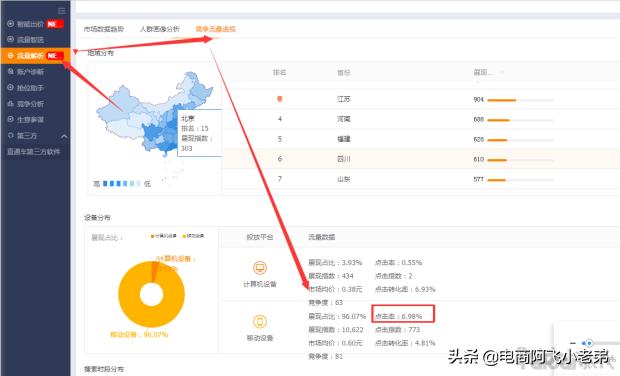Click the 第三方 sidebar icon
The width and height of the screenshot is (620, 376).
11,136
